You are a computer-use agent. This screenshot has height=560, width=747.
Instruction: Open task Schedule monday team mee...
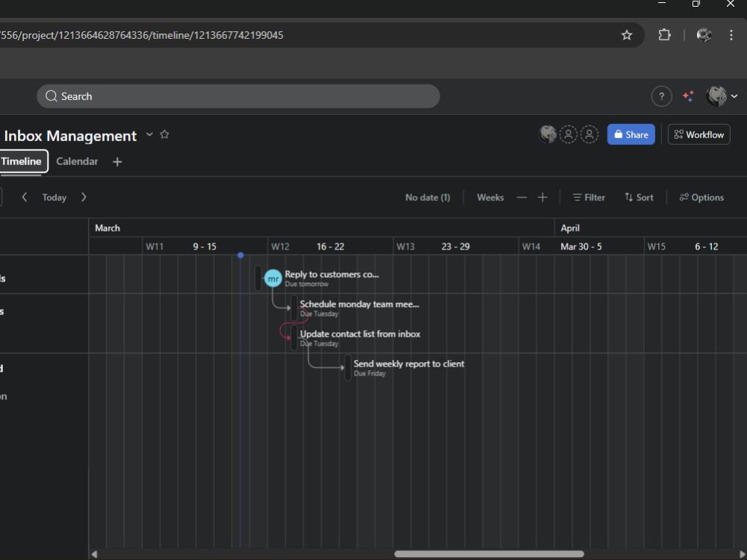point(360,304)
